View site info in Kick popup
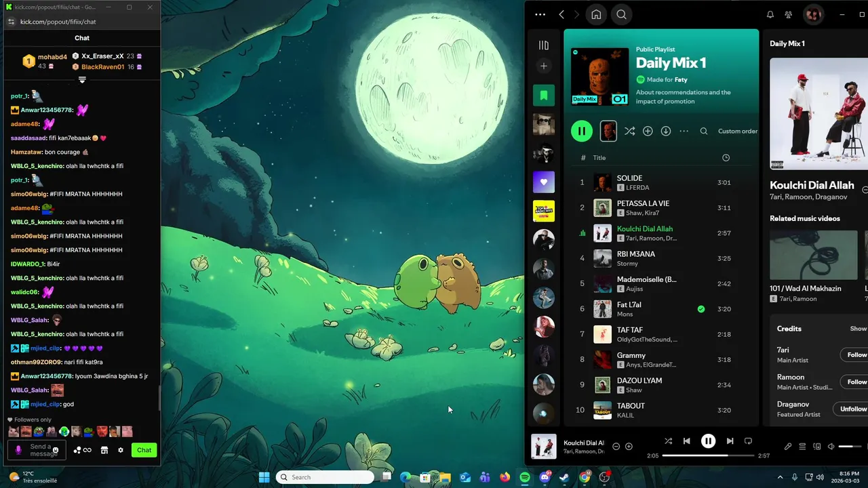 (11, 22)
